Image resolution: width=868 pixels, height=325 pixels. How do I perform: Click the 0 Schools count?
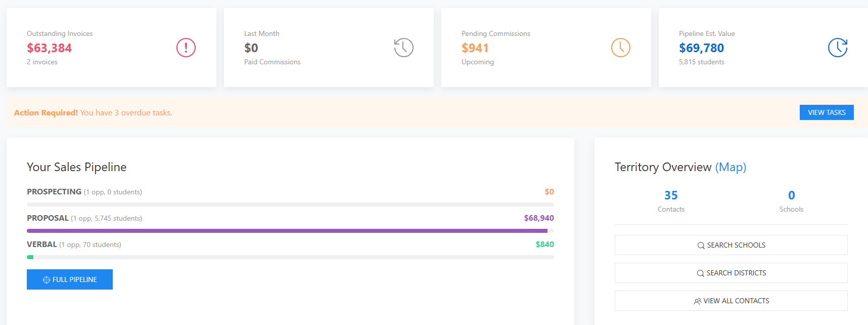pos(792,195)
